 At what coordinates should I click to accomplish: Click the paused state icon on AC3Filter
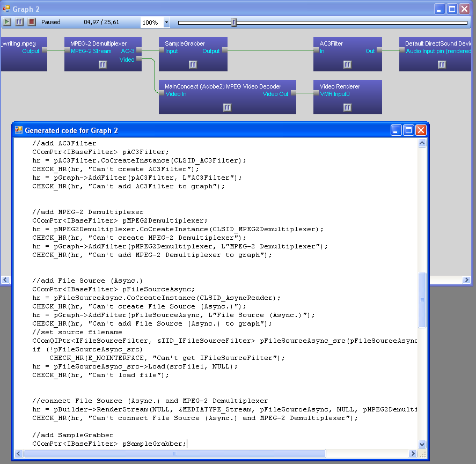[347, 64]
